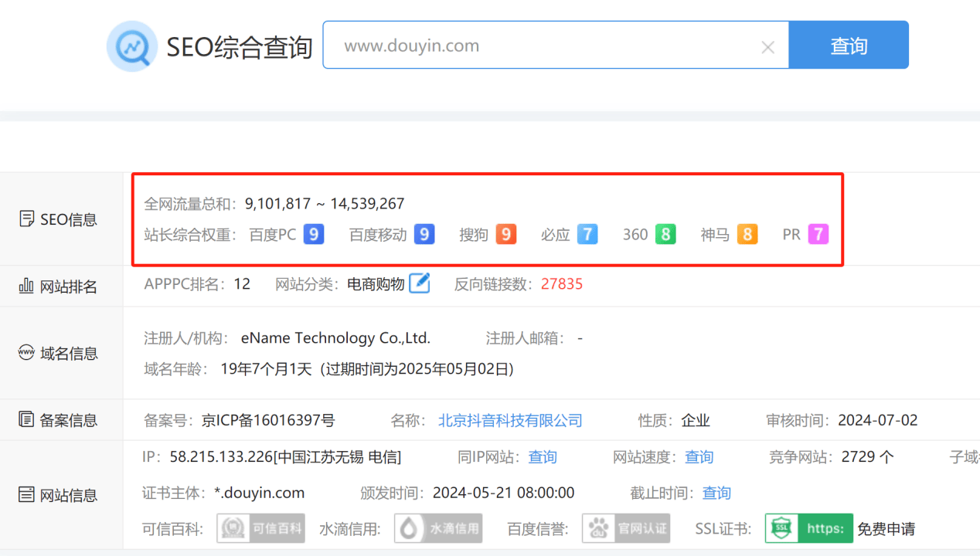The image size is (980, 556).
Task: Open the 反向链接数 27835 link
Action: click(562, 284)
